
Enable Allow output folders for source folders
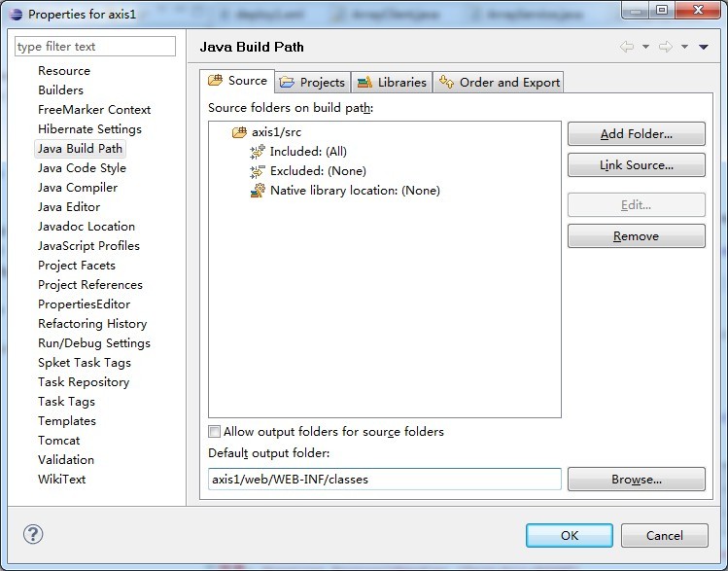214,432
